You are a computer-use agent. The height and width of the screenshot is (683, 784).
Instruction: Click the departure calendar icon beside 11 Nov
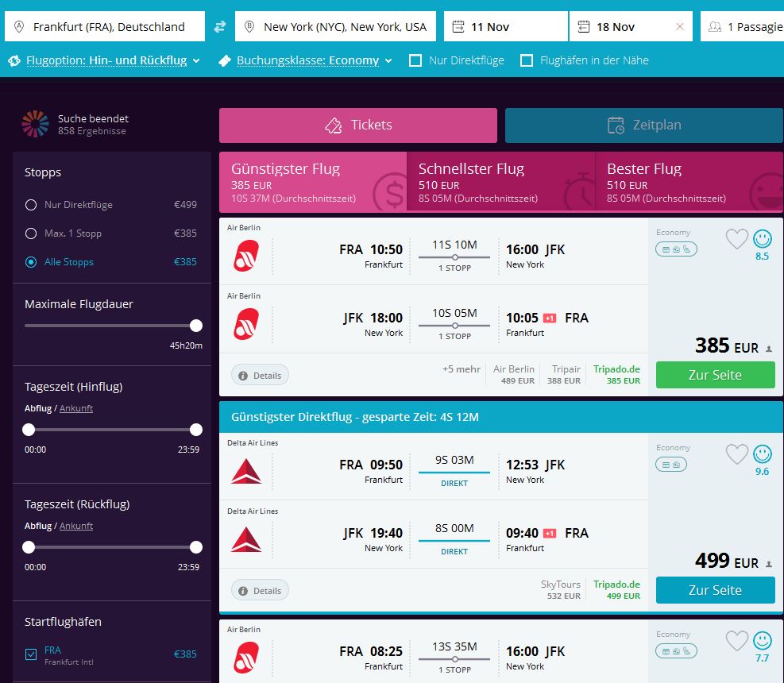click(458, 26)
